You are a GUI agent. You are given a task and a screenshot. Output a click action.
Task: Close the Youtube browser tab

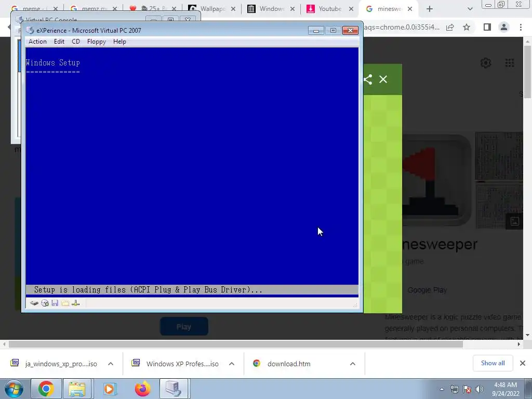(x=351, y=9)
